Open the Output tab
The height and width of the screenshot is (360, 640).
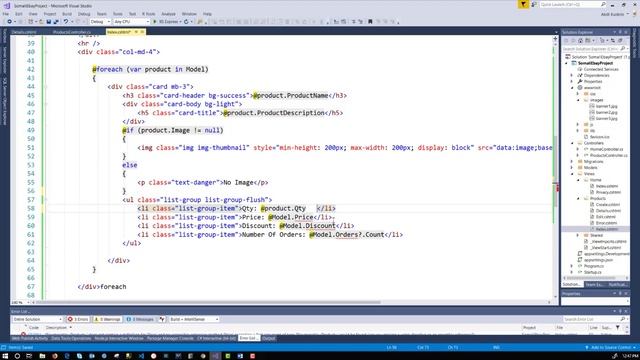coord(269,338)
